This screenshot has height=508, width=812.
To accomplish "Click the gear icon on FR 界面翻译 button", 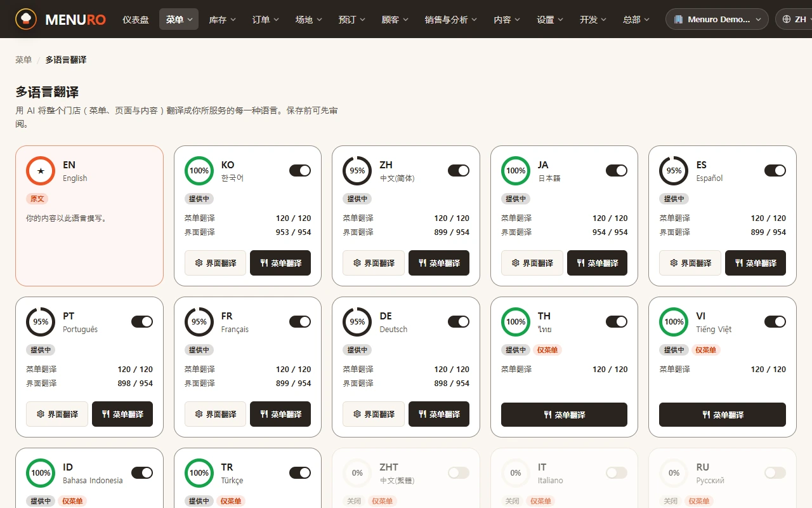I will (199, 414).
